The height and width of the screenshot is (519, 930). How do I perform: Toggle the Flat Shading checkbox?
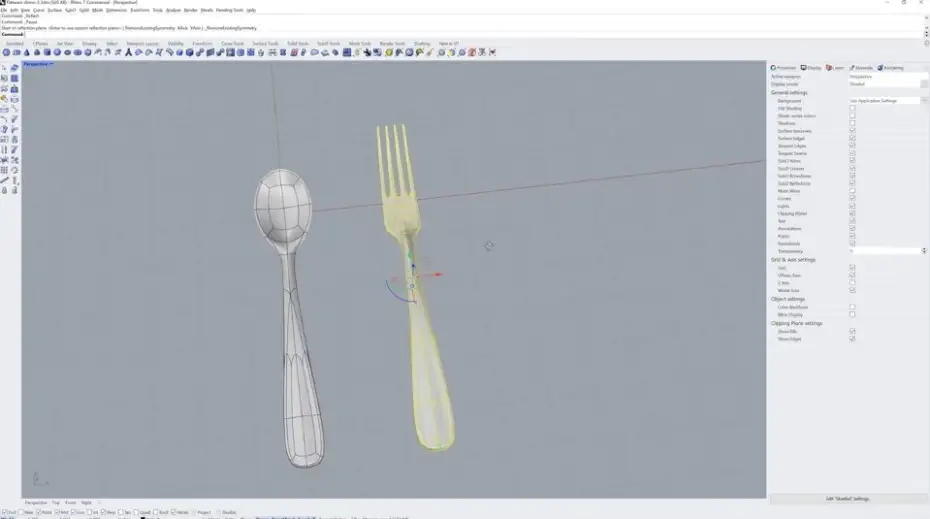[x=852, y=109]
